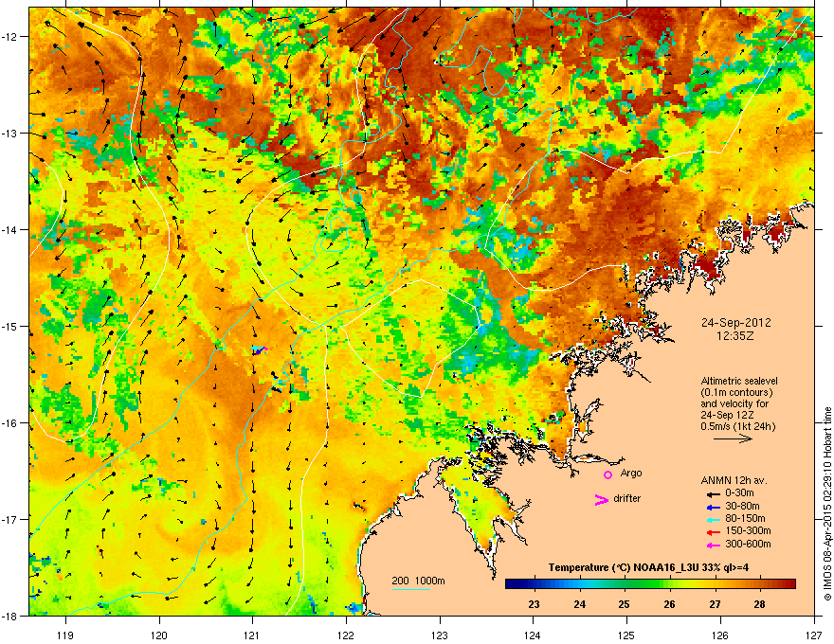Click the latitude axis label -18
834x644 pixels.
point(10,616)
